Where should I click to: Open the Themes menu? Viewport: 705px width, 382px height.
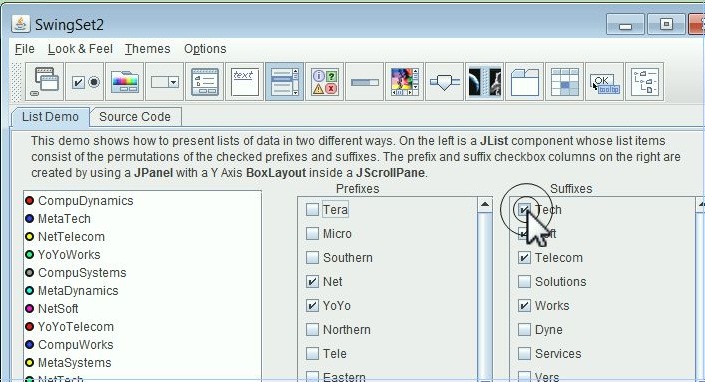tap(147, 49)
